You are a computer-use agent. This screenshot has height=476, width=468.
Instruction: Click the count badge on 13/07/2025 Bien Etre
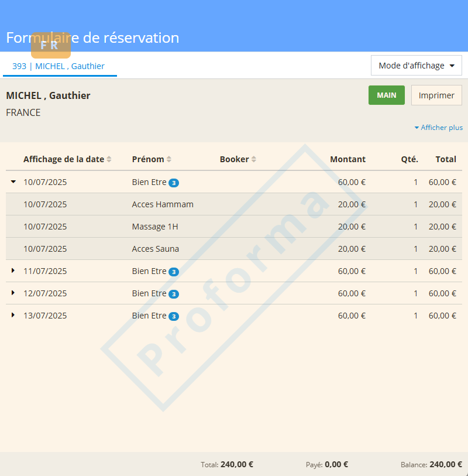[x=174, y=316]
